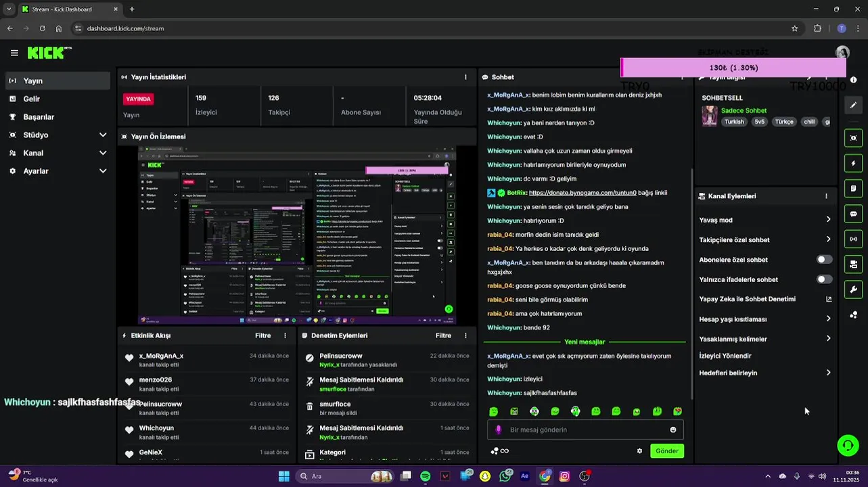
Task: Open Spotify from the taskbar
Action: (426, 476)
